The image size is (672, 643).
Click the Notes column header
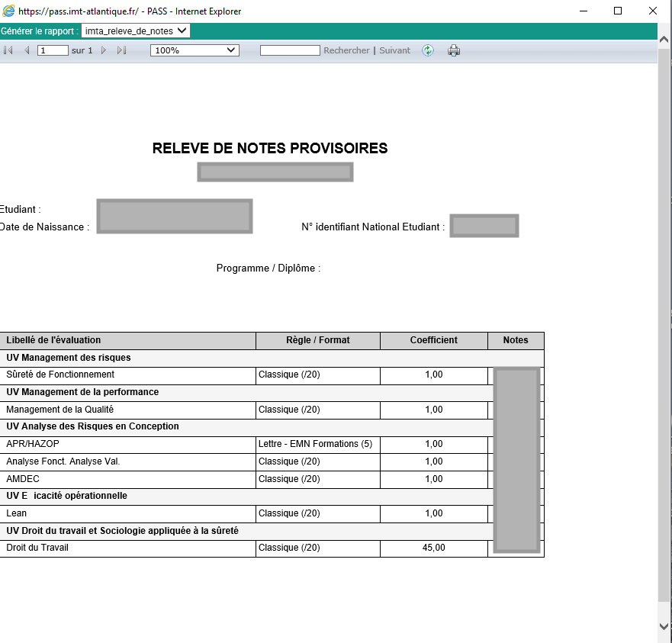click(516, 340)
